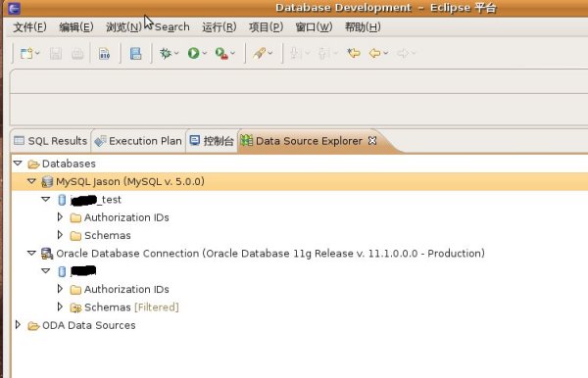Click the External Tools run icon
The image size is (588, 378).
point(221,53)
